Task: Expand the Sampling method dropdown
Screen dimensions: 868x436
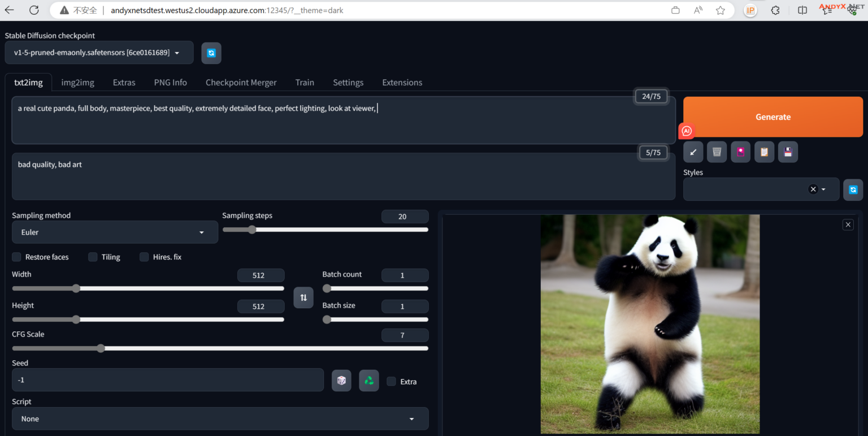Action: coord(115,232)
